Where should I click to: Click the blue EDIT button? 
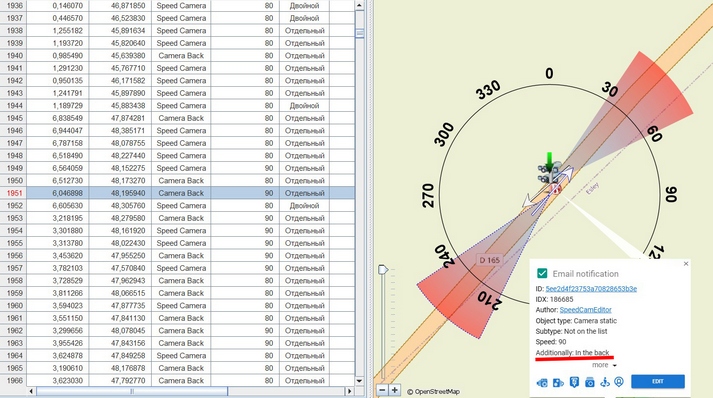(658, 381)
